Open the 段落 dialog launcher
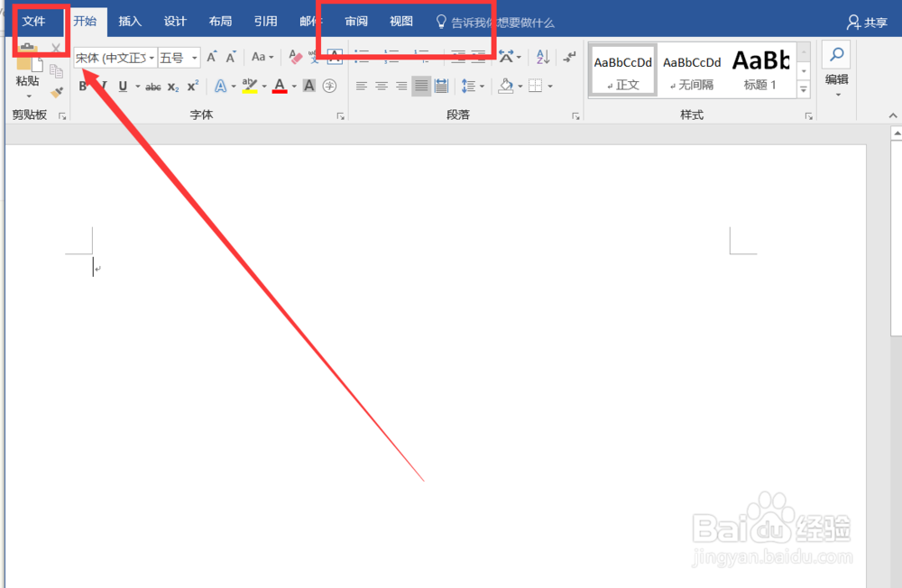 tap(575, 116)
